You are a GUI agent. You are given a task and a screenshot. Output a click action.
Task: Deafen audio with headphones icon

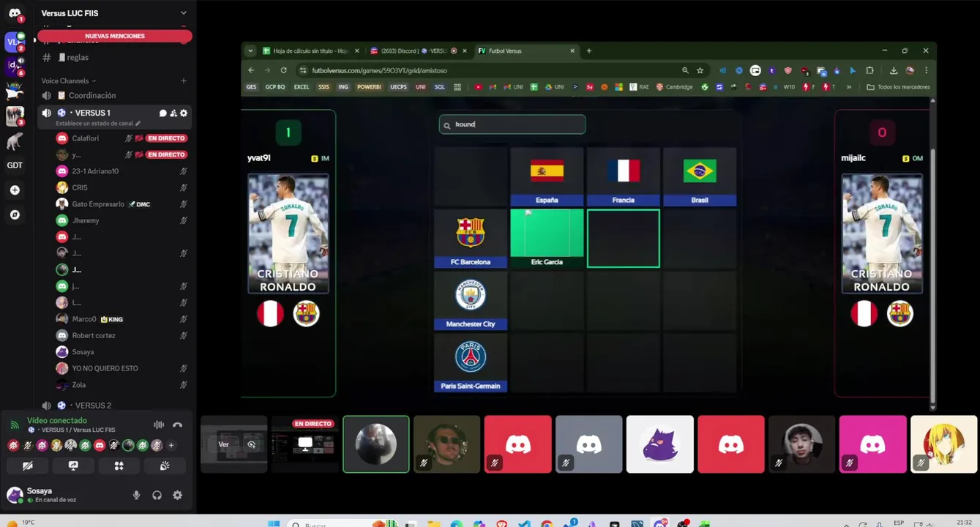pos(157,496)
